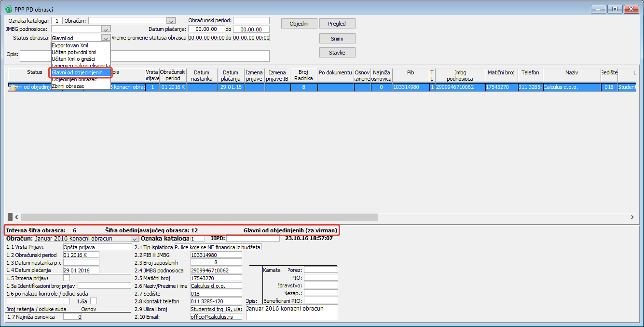
Task: Maximize the PPP PD obrasci window
Action: 615,9
